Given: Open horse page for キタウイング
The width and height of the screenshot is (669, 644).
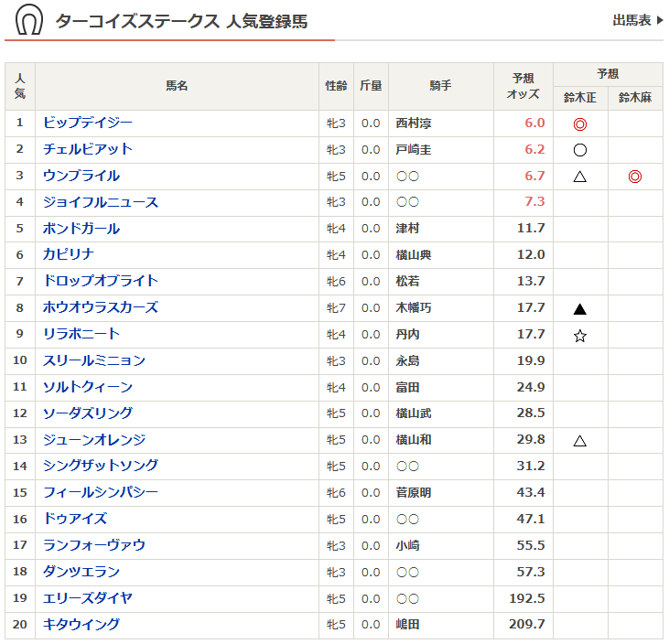Looking at the screenshot, I should click(x=81, y=625).
